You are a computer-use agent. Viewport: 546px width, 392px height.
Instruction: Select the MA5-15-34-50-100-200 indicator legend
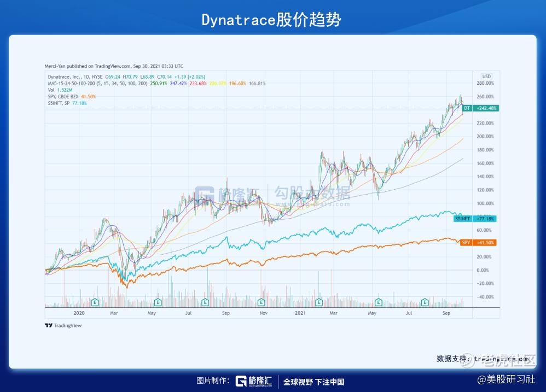tap(97, 84)
